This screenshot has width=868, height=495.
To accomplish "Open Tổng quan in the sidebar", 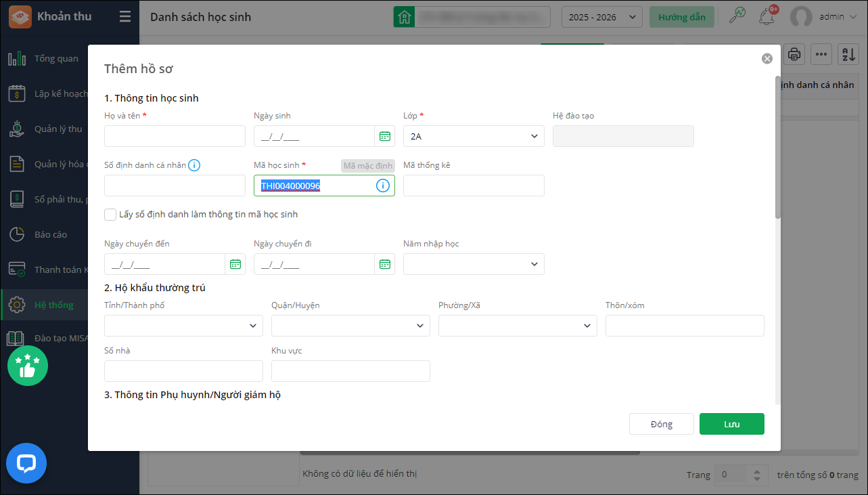I will pyautogui.click(x=56, y=59).
